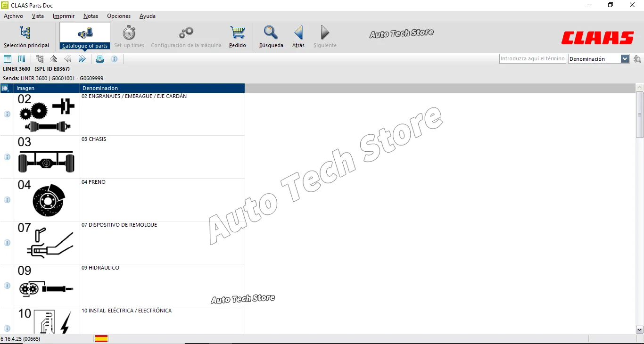Click the 04 brake disc thumbnail
The height and width of the screenshot is (344, 644).
(47, 199)
